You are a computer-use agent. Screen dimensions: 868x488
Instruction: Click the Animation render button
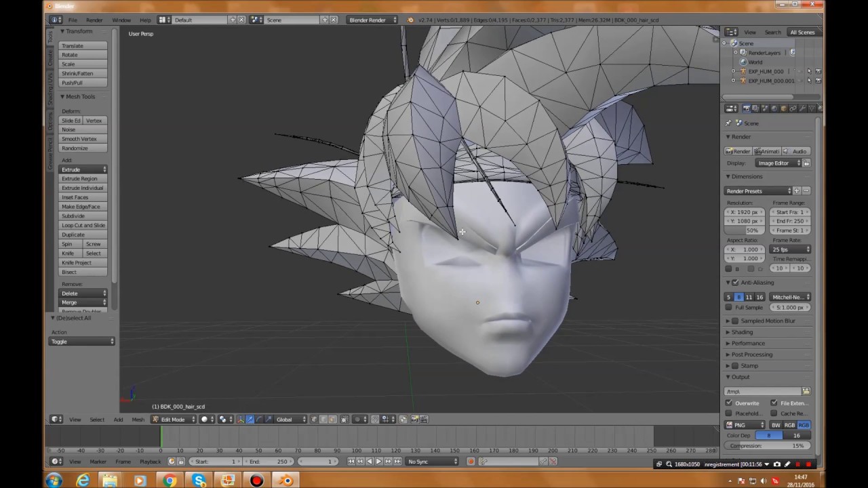(767, 151)
